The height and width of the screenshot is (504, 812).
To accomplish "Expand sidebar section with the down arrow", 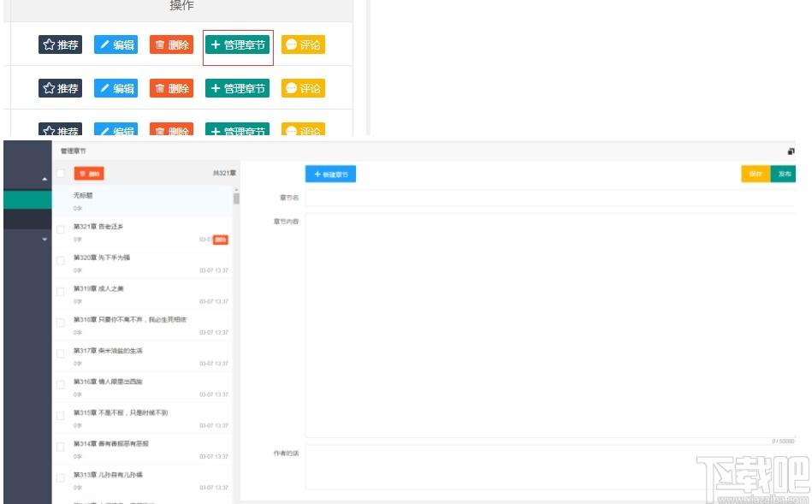I will click(44, 240).
